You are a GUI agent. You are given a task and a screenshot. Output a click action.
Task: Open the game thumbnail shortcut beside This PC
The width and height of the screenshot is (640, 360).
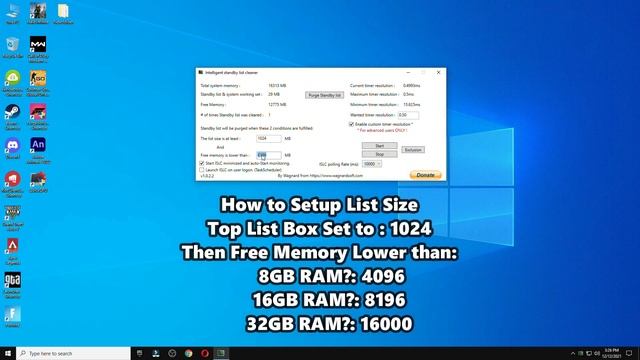point(38,13)
